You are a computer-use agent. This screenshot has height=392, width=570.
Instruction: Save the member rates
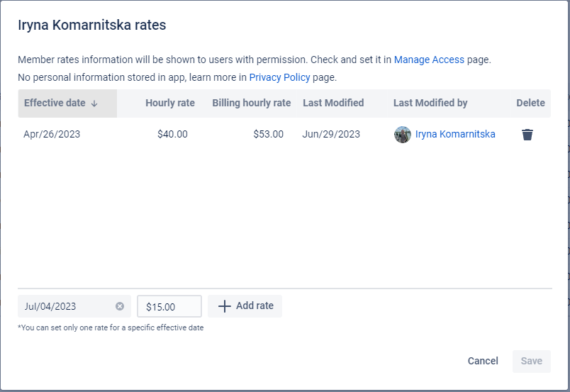(532, 361)
